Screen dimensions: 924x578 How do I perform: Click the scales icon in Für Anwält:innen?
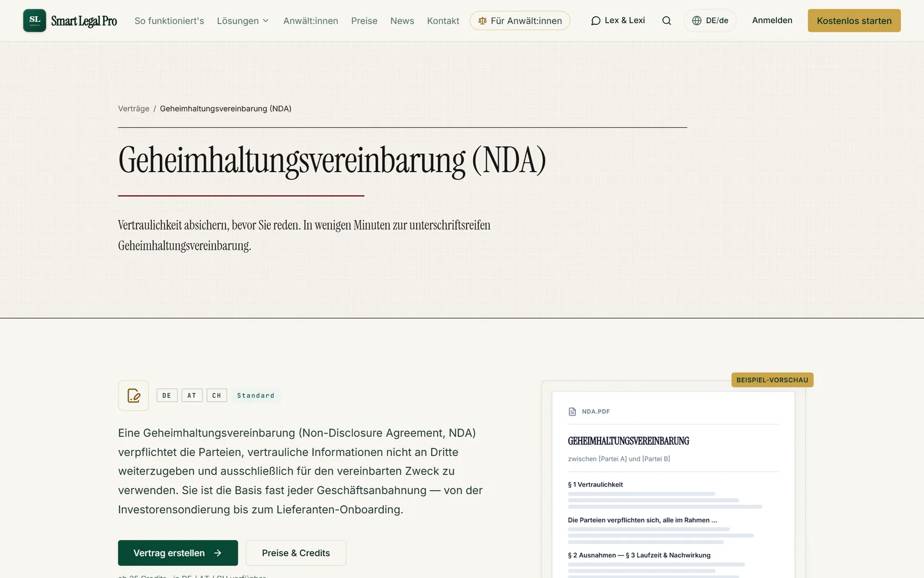482,21
